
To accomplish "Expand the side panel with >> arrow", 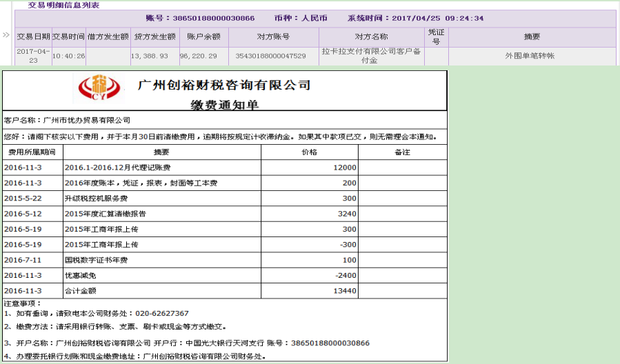I will (6, 34).
